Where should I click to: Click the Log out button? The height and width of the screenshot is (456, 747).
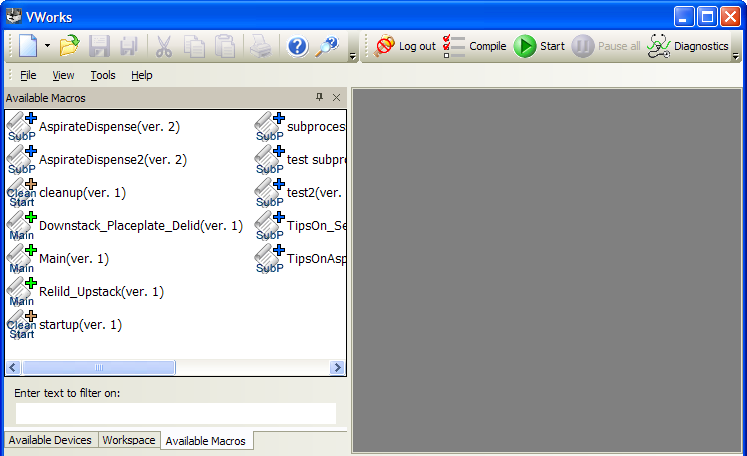pyautogui.click(x=405, y=46)
